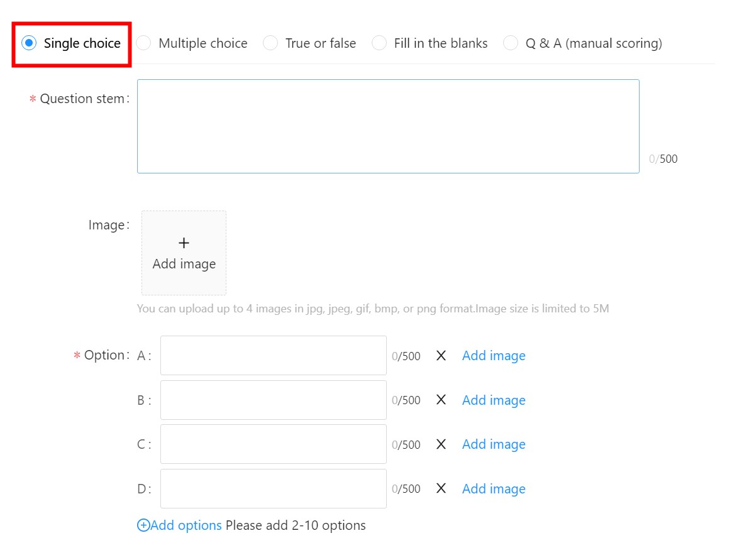Click Add image link for option A
The image size is (732, 560).
(494, 356)
